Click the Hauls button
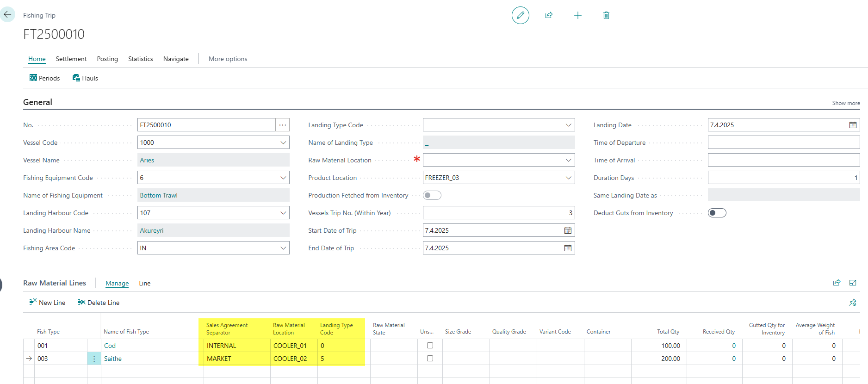 pyautogui.click(x=85, y=78)
